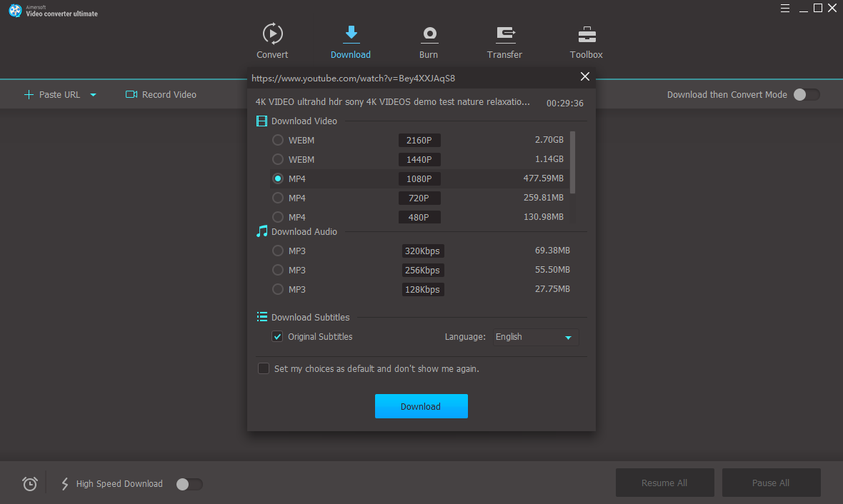Click the 1440P resolution badge
This screenshot has height=504, width=843.
tap(419, 160)
